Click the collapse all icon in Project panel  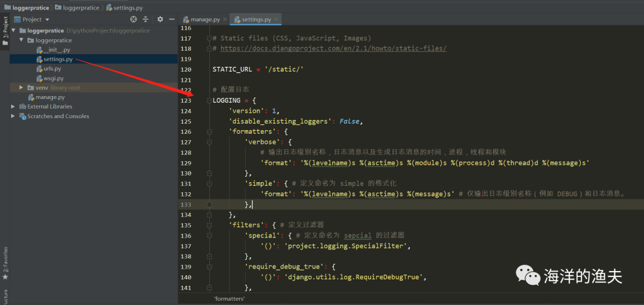click(x=145, y=19)
